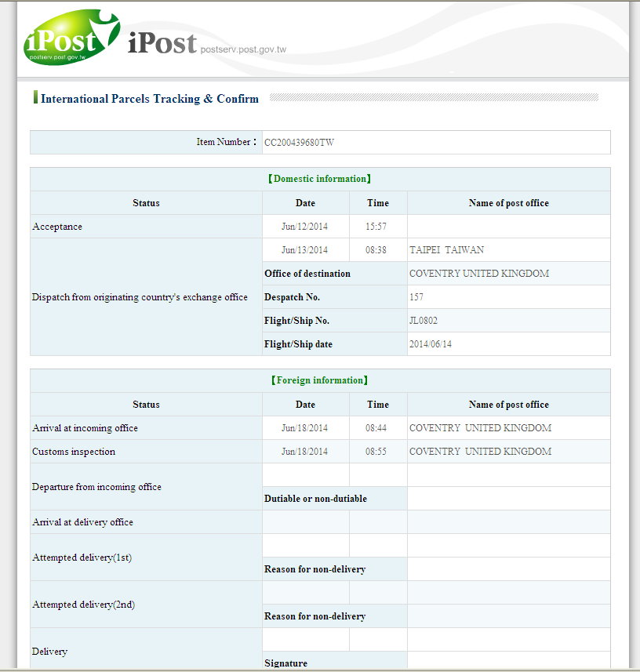Click flight number JL0802
Viewport: 640px width, 672px height.
point(424,321)
